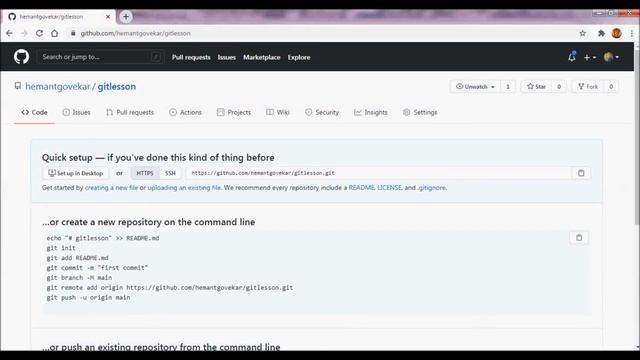Open the repository Settings tab

pyautogui.click(x=420, y=112)
